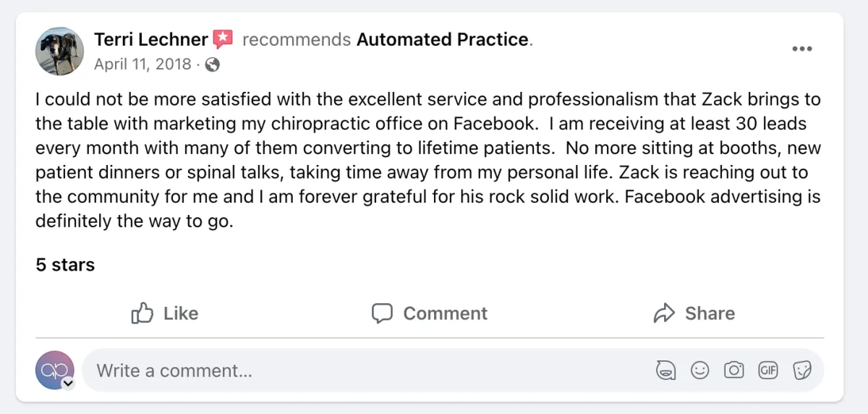Open Terri Lechner's profile name link

[x=151, y=39]
